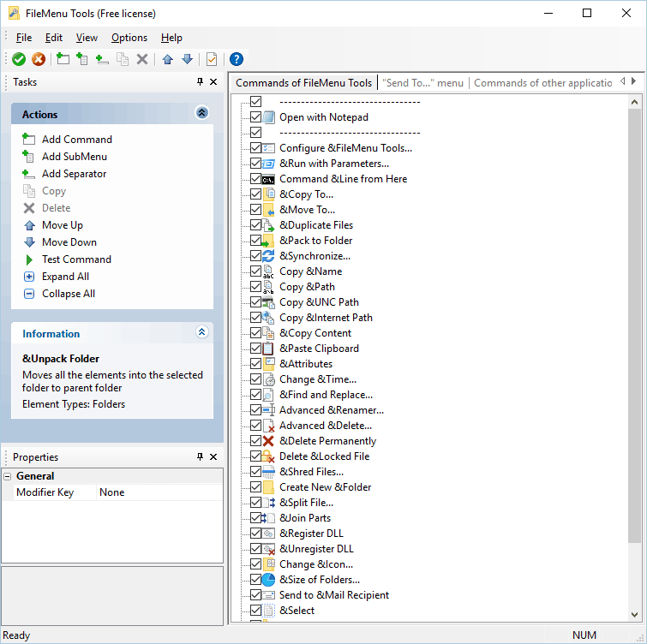The height and width of the screenshot is (644, 647).
Task: Click Add SubMenu in Actions
Action: (75, 157)
